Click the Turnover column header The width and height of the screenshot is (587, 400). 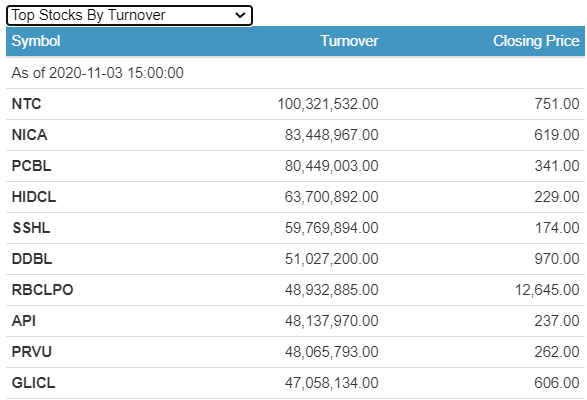point(349,41)
